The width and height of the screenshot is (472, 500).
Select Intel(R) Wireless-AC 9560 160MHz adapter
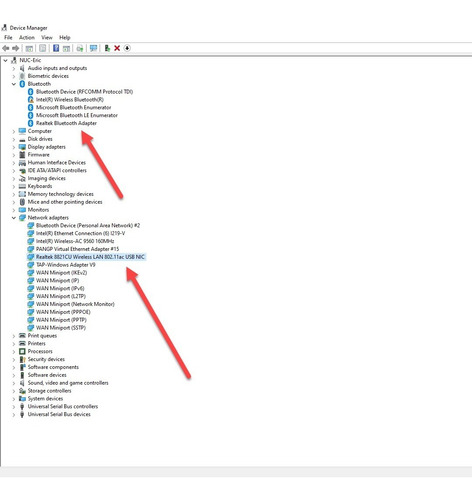[75, 241]
